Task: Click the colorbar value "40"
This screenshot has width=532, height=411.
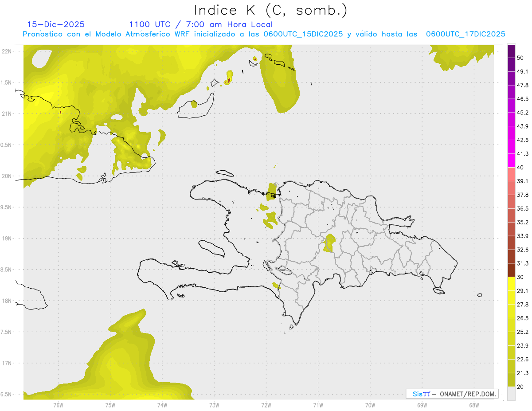Action: click(521, 168)
